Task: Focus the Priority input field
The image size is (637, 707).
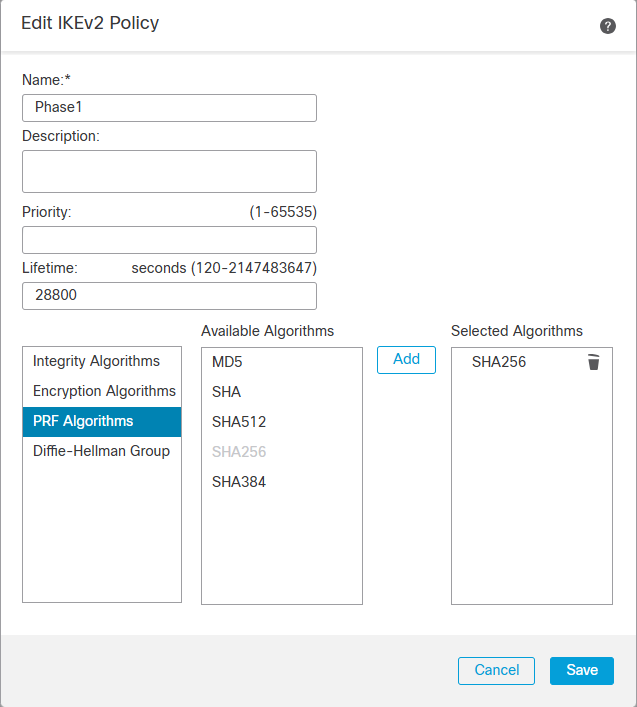Action: 169,240
